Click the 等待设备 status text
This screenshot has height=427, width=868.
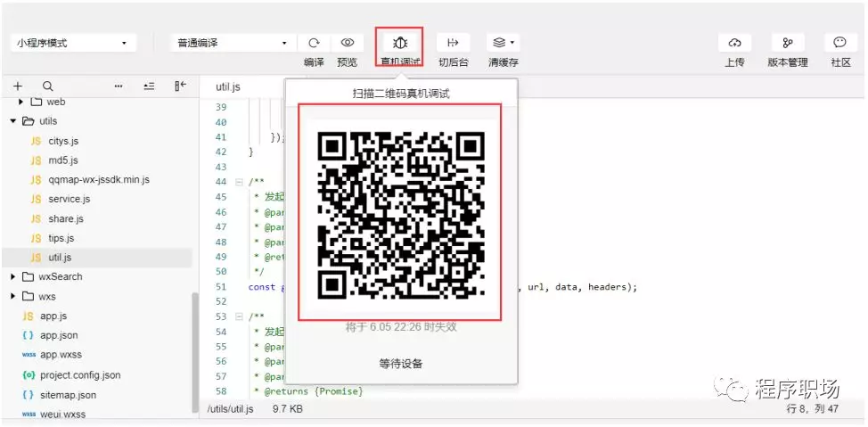click(x=401, y=364)
